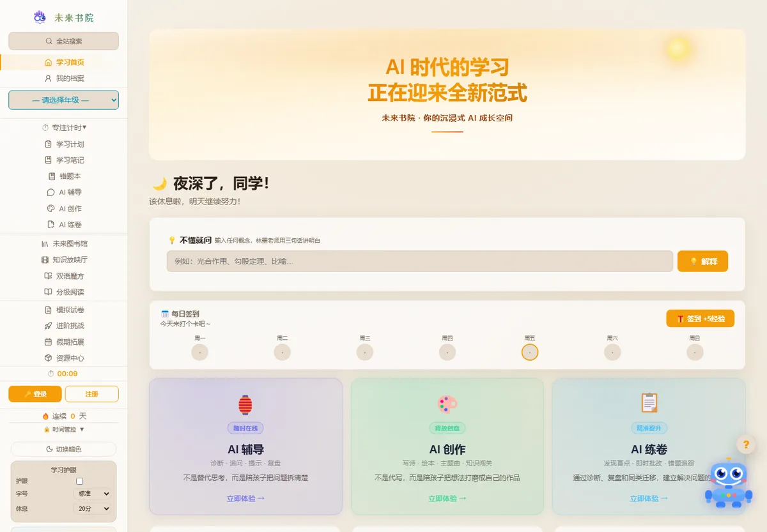Open the blue robot assistant mascot
Image resolution: width=767 pixels, height=532 pixels.
click(727, 484)
